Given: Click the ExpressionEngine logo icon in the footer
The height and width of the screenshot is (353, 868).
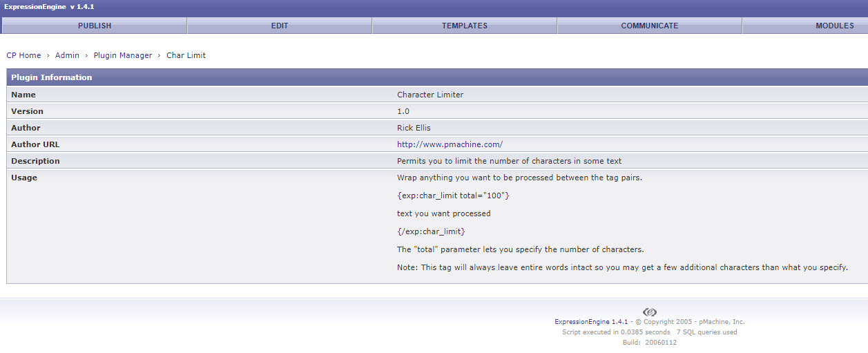Looking at the screenshot, I should (x=649, y=312).
